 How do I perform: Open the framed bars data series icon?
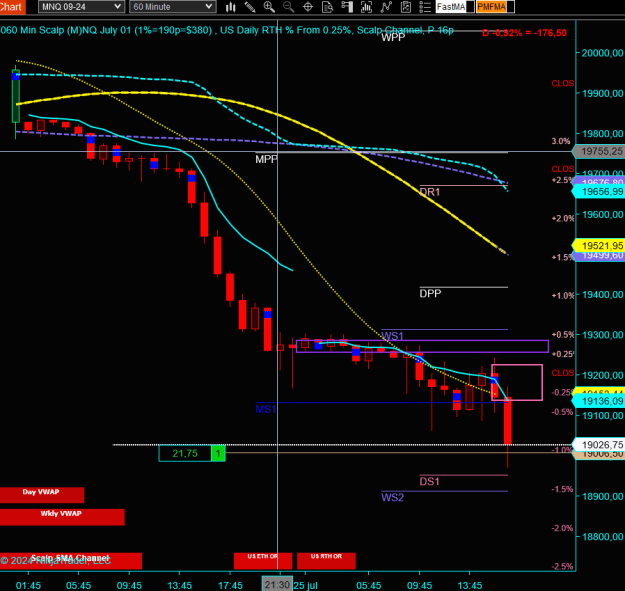click(366, 7)
